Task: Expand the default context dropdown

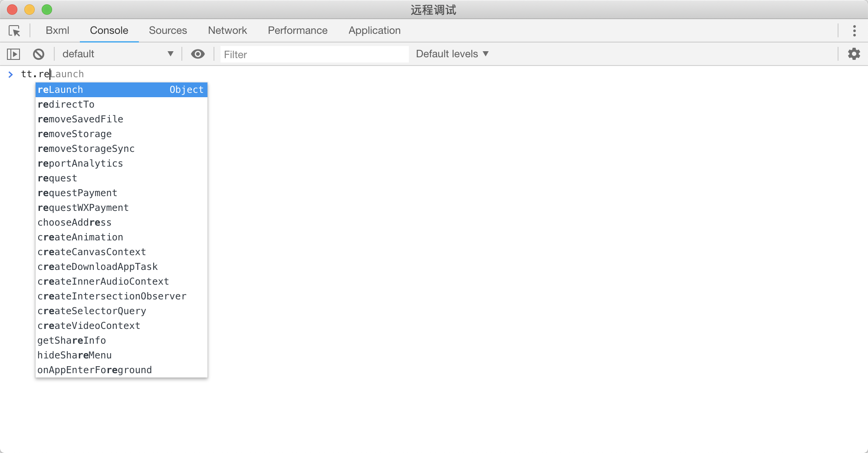Action: [117, 54]
